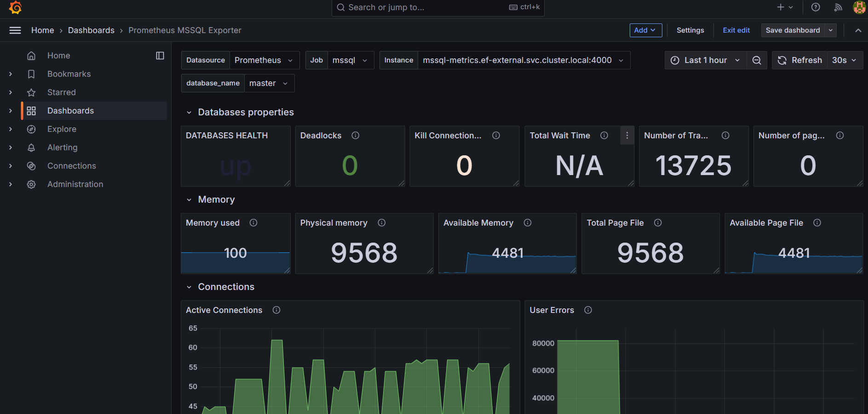Click user profile avatar icon
Image resolution: width=868 pixels, height=414 pixels.
pyautogui.click(x=859, y=7)
